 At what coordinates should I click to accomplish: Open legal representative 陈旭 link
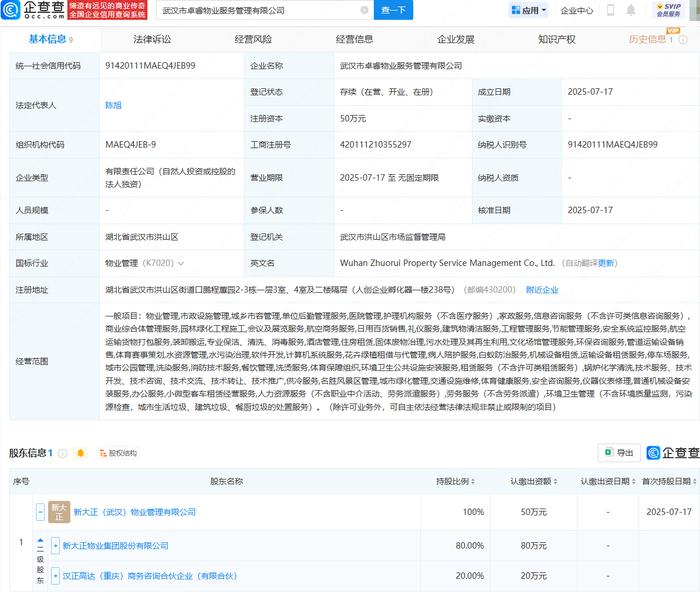coord(113,105)
